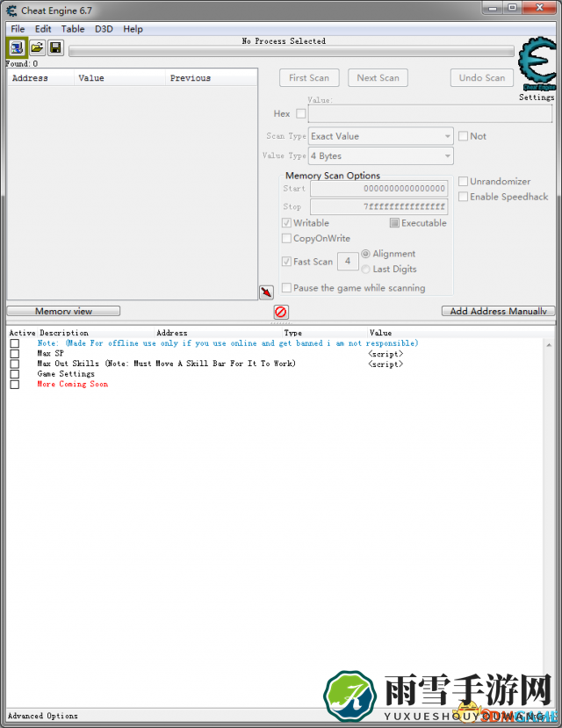Screen dimensions: 562x728
Task: Click the script value of Max Out Skills
Action: pos(385,364)
